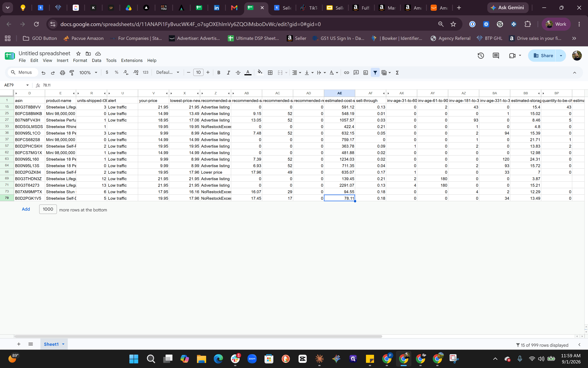Open the Data menu
The height and width of the screenshot is (368, 588).
coord(96,60)
